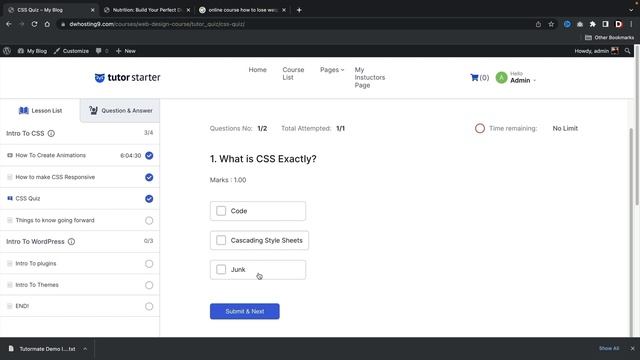Close the downloads bar
Viewport: 640px width, 360px height.
(x=632, y=349)
